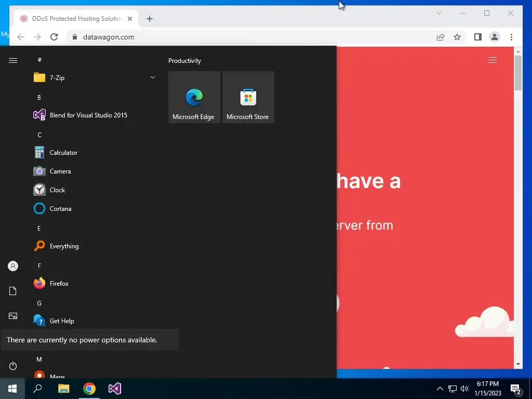Open Documents icon in Start sidebar
The width and height of the screenshot is (532, 399).
tap(13, 291)
